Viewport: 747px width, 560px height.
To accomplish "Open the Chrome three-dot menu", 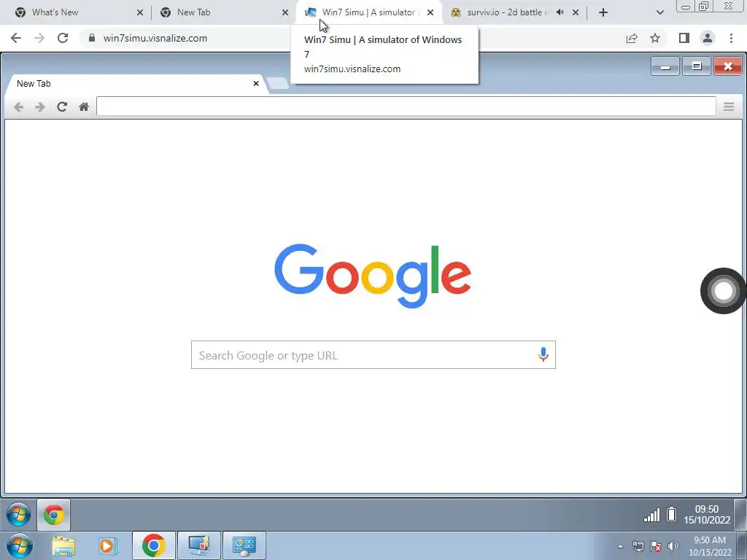I will pyautogui.click(x=731, y=38).
